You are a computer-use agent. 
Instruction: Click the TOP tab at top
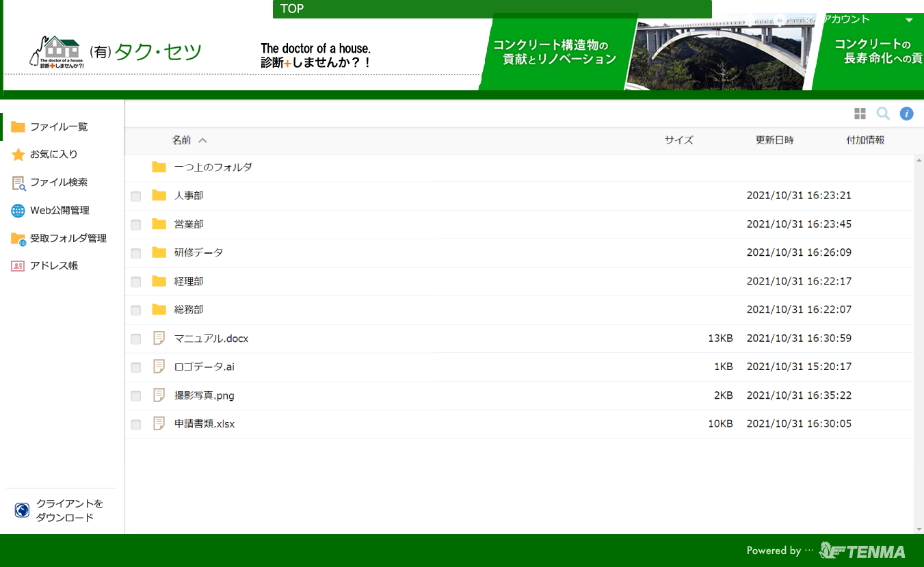[292, 9]
